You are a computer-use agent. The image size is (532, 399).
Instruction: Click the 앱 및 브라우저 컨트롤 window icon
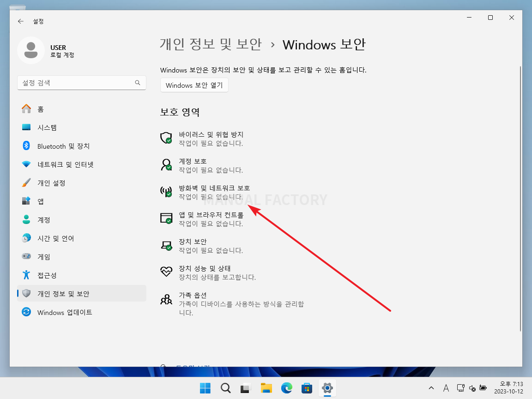point(166,218)
